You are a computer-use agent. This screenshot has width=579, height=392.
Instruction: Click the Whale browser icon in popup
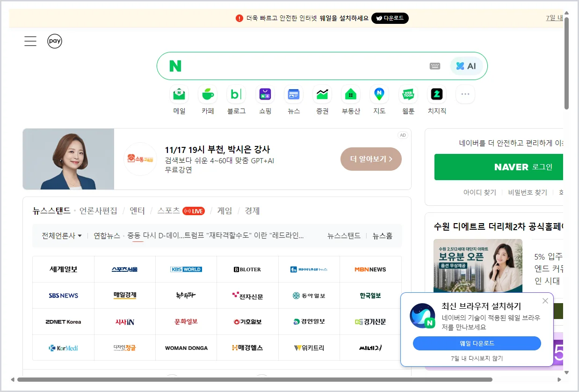pos(422,316)
